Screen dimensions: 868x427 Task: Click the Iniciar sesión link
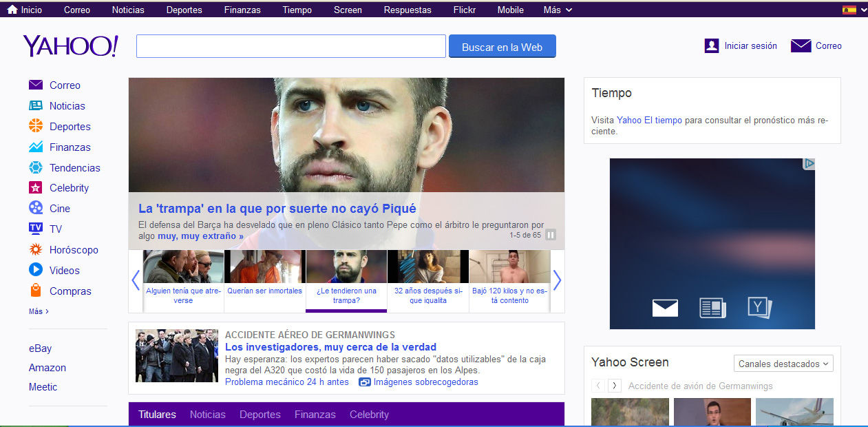click(x=750, y=46)
